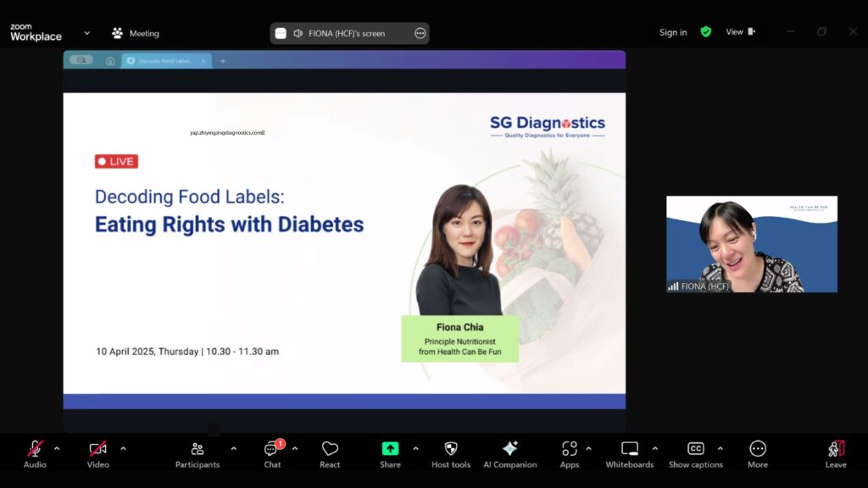This screenshot has width=868, height=488.
Task: Start camera with the Video button
Action: tap(98, 454)
